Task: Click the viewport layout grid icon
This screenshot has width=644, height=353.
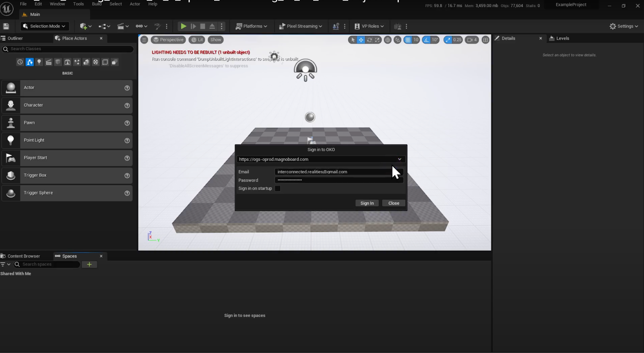Action: (x=485, y=40)
